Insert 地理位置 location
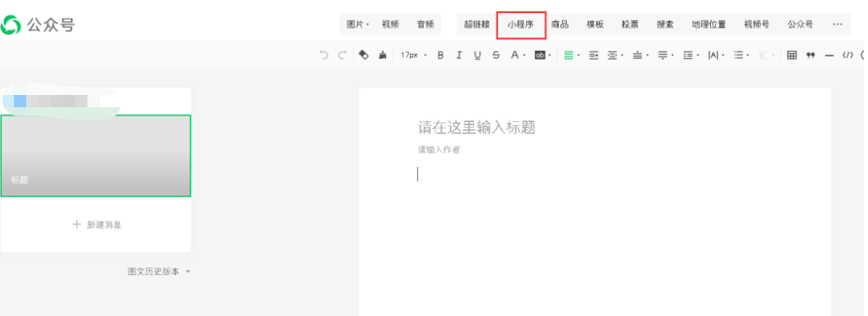Image resolution: width=868 pixels, height=316 pixels. (708, 25)
